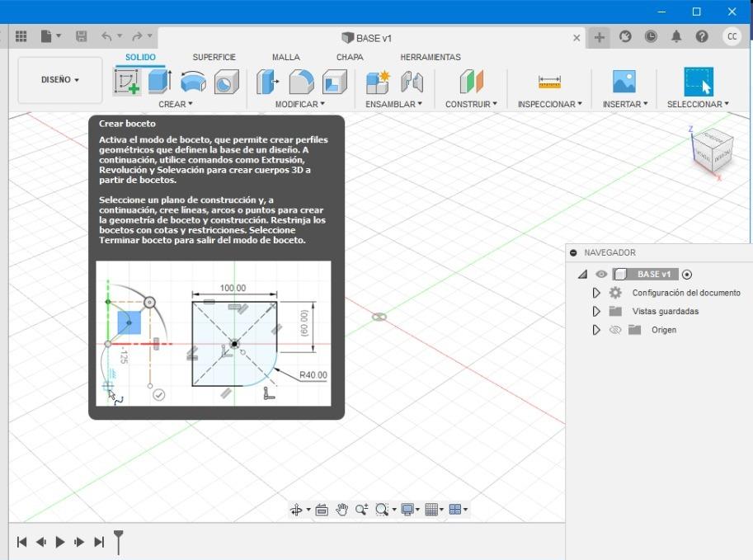Show the hidden Origen folder via eye icon
This screenshot has height=560, width=753.
point(614,330)
